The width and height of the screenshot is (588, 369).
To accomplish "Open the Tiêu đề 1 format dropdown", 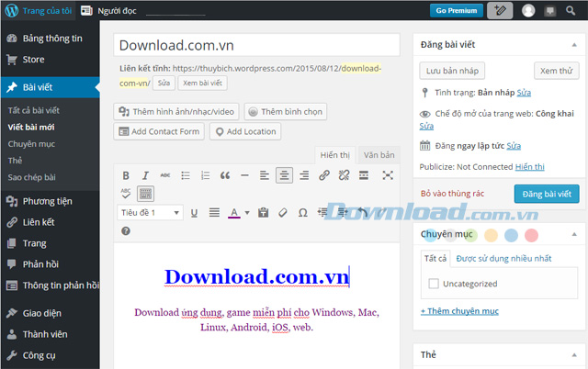I will tap(150, 213).
